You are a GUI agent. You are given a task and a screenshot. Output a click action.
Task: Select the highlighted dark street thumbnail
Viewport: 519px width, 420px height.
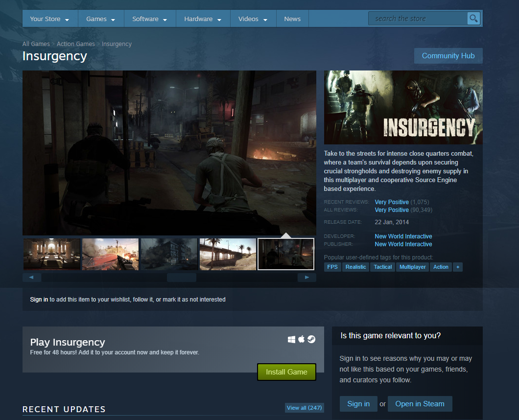click(x=286, y=254)
